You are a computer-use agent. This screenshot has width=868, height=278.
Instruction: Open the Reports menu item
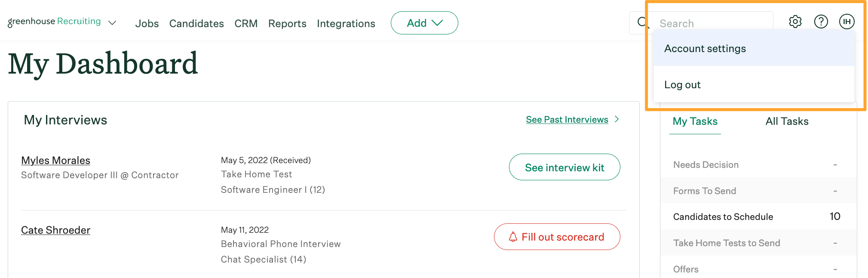pyautogui.click(x=287, y=24)
